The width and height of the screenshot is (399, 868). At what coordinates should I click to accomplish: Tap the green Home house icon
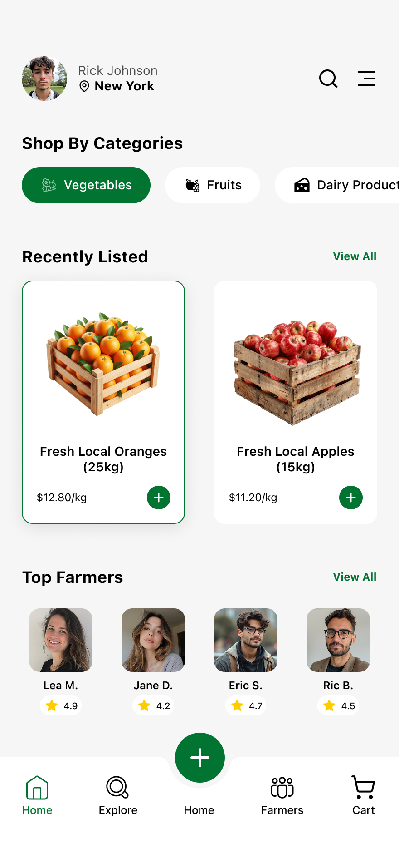point(37,788)
